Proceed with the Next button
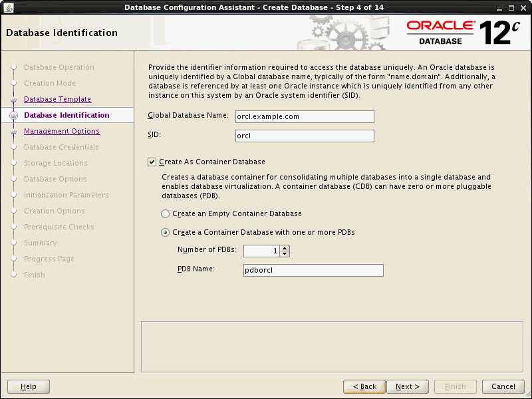This screenshot has height=399, width=532. tap(408, 386)
